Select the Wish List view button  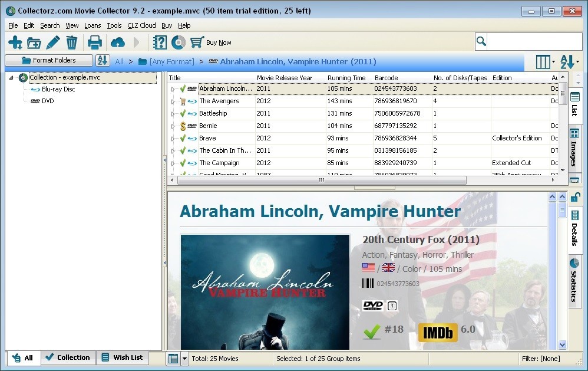pyautogui.click(x=123, y=357)
